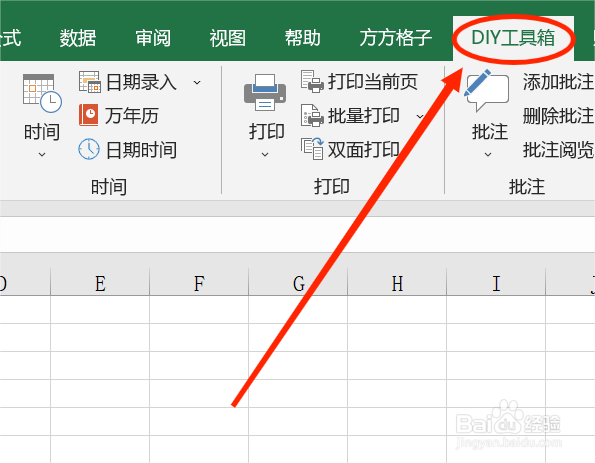Click the 日期时间 label
The height and width of the screenshot is (463, 595).
pos(142,150)
